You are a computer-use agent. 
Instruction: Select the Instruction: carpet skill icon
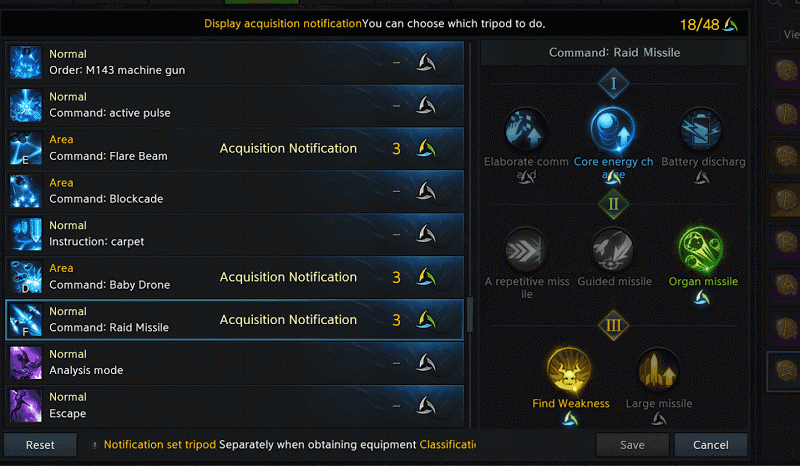tap(26, 234)
